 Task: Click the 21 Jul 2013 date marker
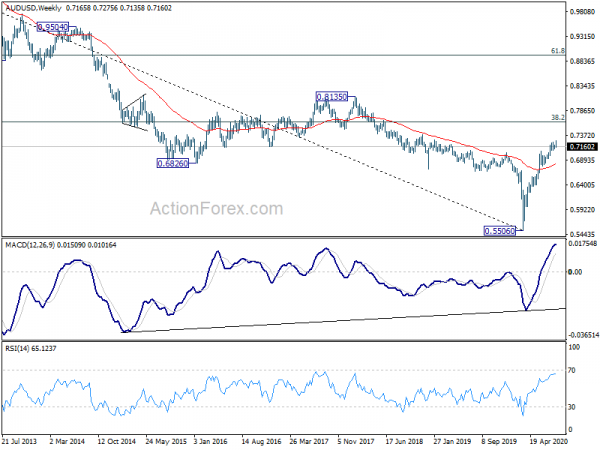click(19, 441)
